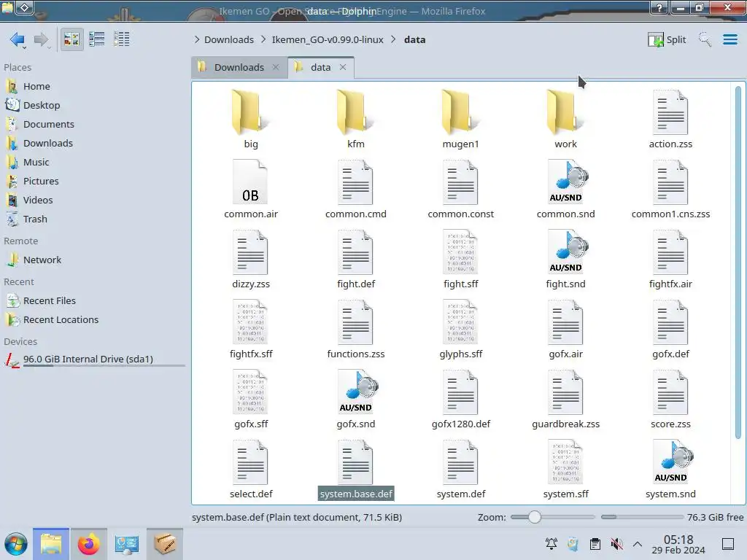747x560 pixels.
Task: Select common.cmd file icon
Action: (355, 182)
